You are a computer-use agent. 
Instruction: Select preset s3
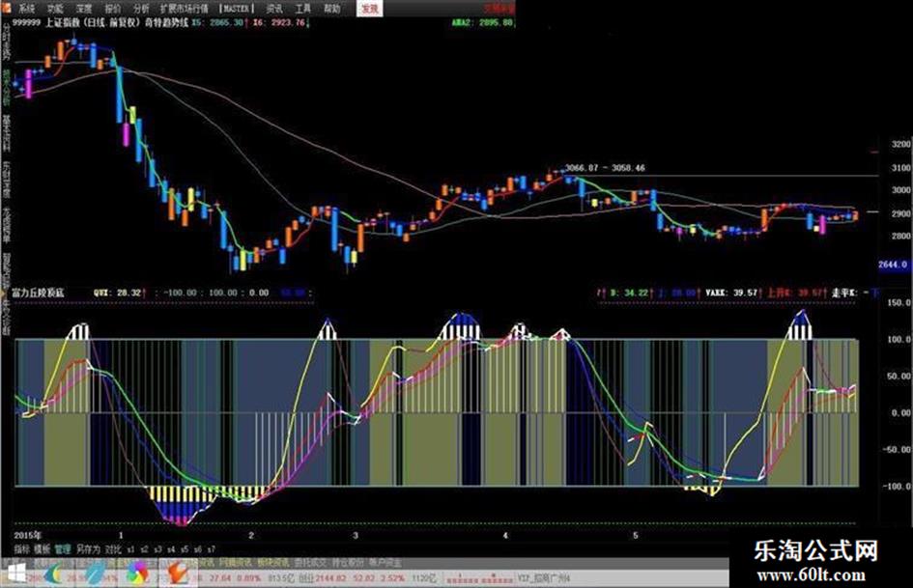point(158,549)
